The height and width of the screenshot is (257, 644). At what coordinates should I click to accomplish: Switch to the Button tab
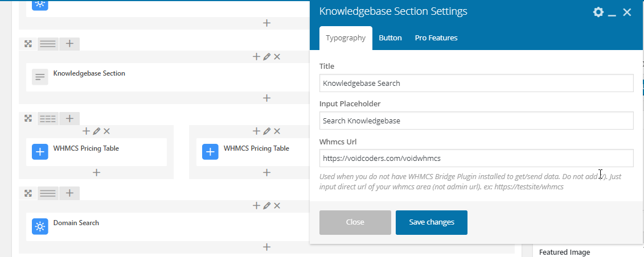(x=390, y=38)
